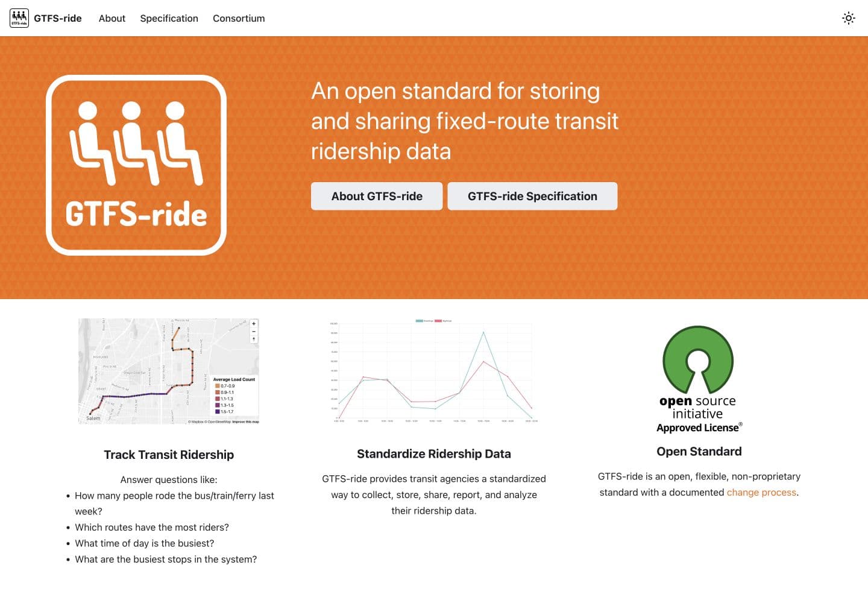Toggle the light/dark theme sun icon
Viewport: 868px width, 603px height.
[849, 18]
